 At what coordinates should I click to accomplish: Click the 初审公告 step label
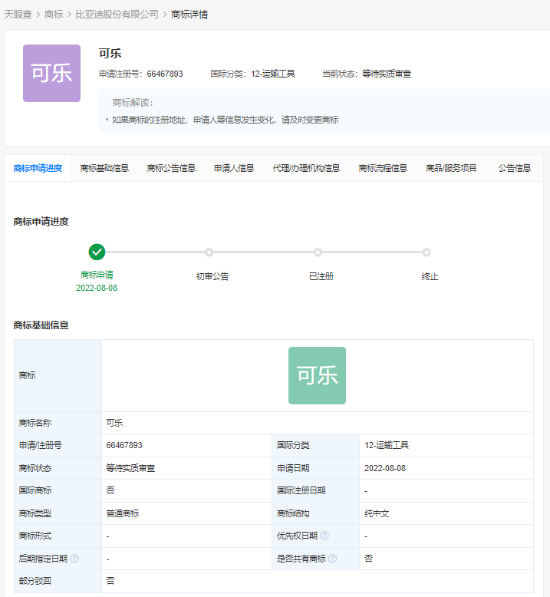212,276
